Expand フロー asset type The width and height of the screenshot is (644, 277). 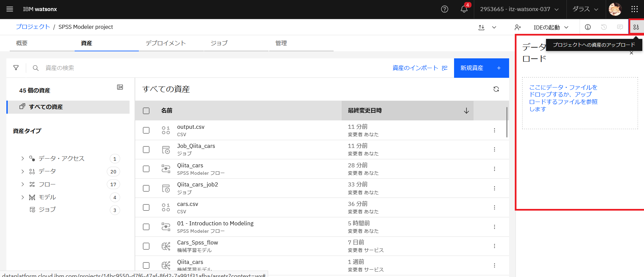tap(22, 184)
